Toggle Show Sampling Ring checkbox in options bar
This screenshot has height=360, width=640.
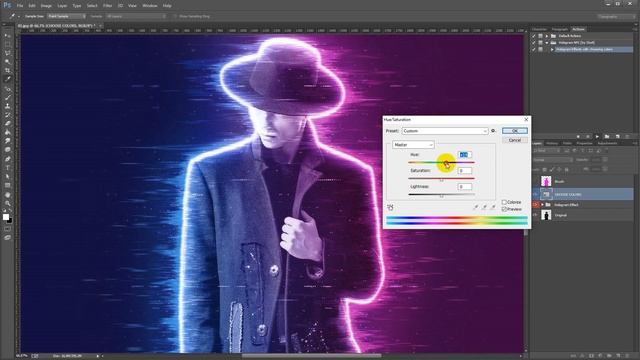pyautogui.click(x=176, y=16)
